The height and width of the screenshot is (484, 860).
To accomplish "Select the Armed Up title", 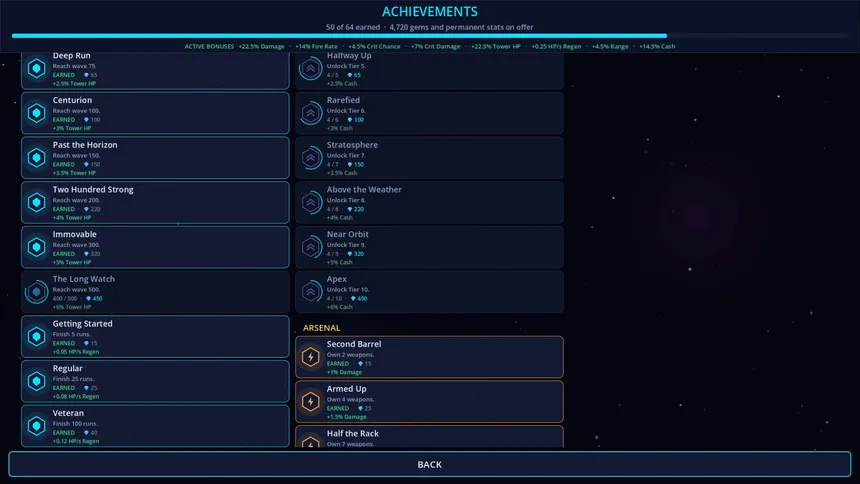I will (347, 389).
